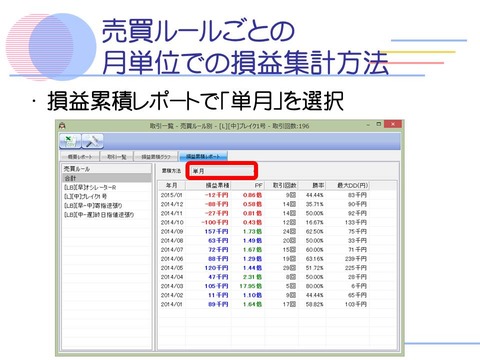The image size is (480, 360).
Task: Select the [L][中]ブレイク1号 rule
Action: (x=106, y=196)
